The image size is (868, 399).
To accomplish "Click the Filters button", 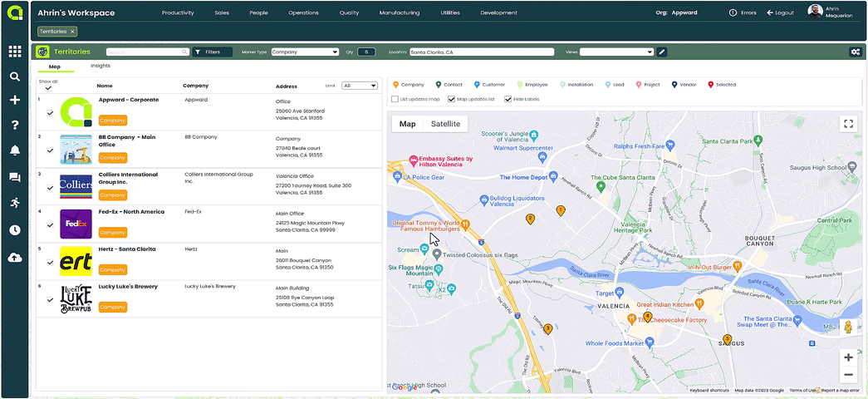I will click(212, 52).
